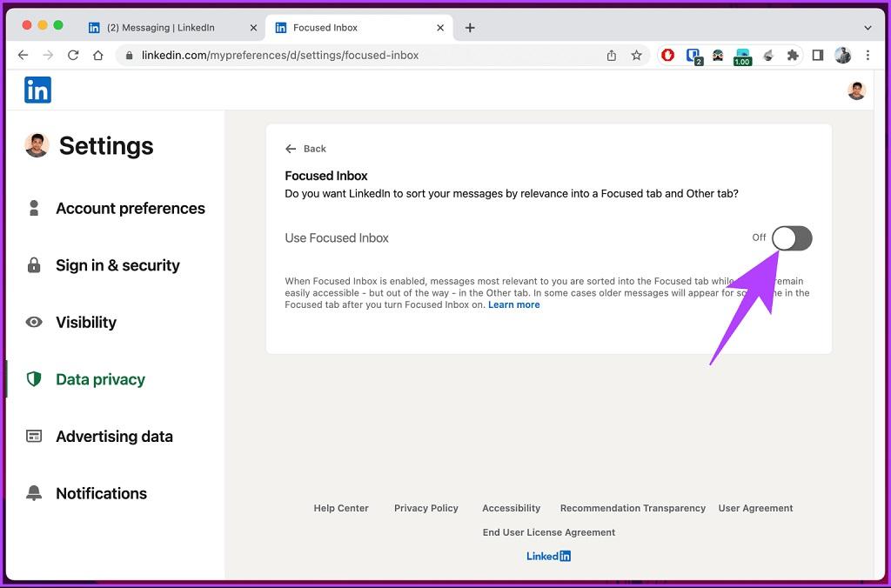Click the shield icon next to Data privacy
Viewport: 891px width, 588px height.
click(x=34, y=379)
